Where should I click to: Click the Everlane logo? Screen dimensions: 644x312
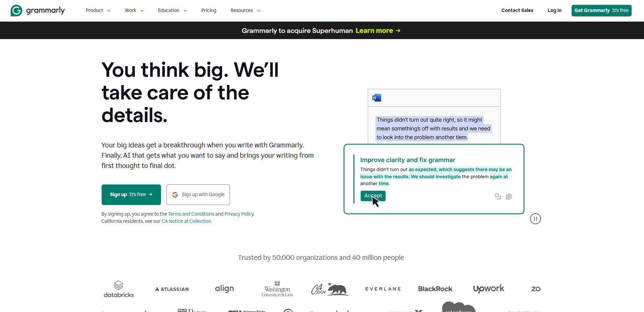coord(383,289)
